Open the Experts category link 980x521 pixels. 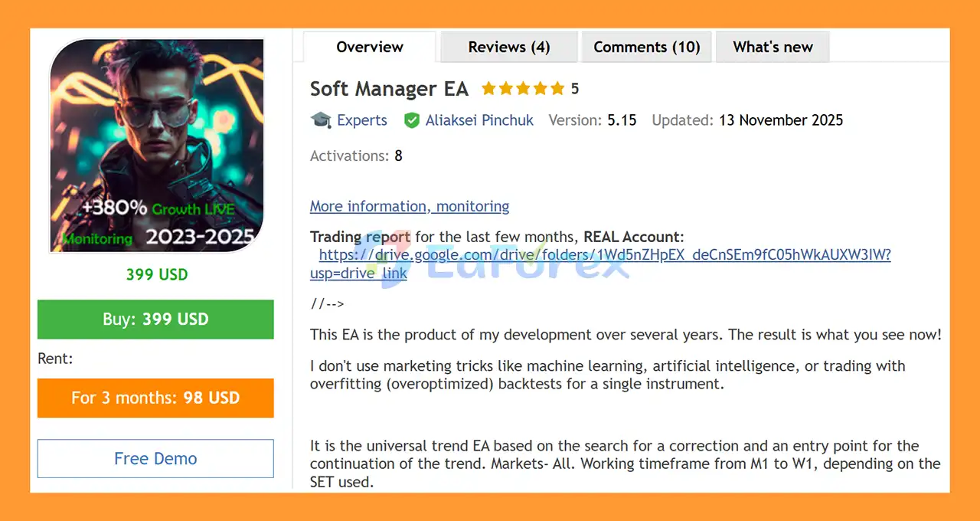tap(362, 120)
